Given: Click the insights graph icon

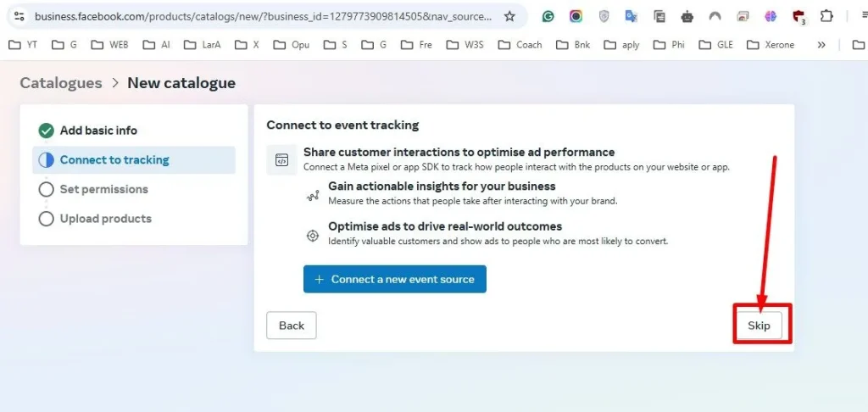Looking at the screenshot, I should click(313, 195).
